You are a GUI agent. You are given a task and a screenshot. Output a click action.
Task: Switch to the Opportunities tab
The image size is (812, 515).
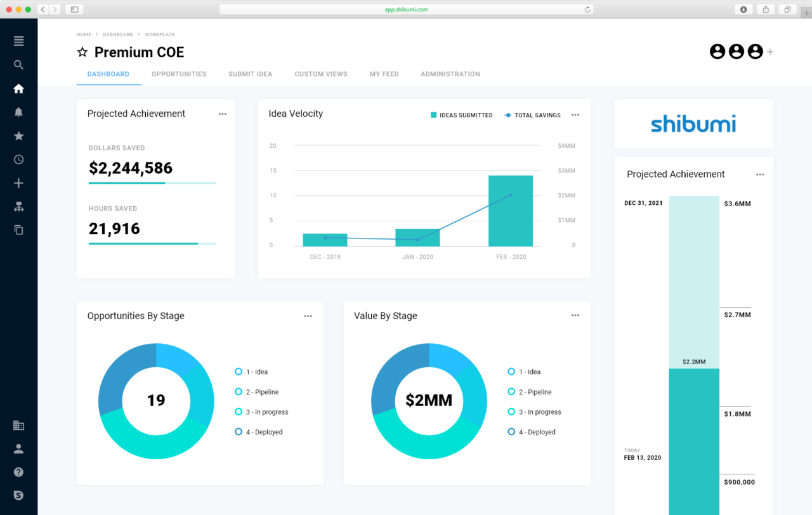179,74
